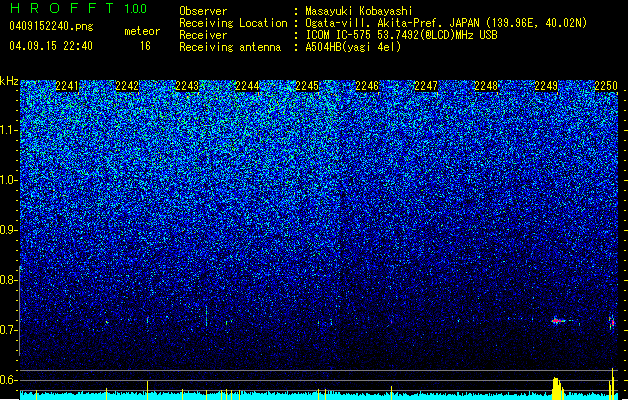Image resolution: width=629 pixels, height=400 pixels.
Task: Click the 2243 time marker
Action: tap(187, 86)
